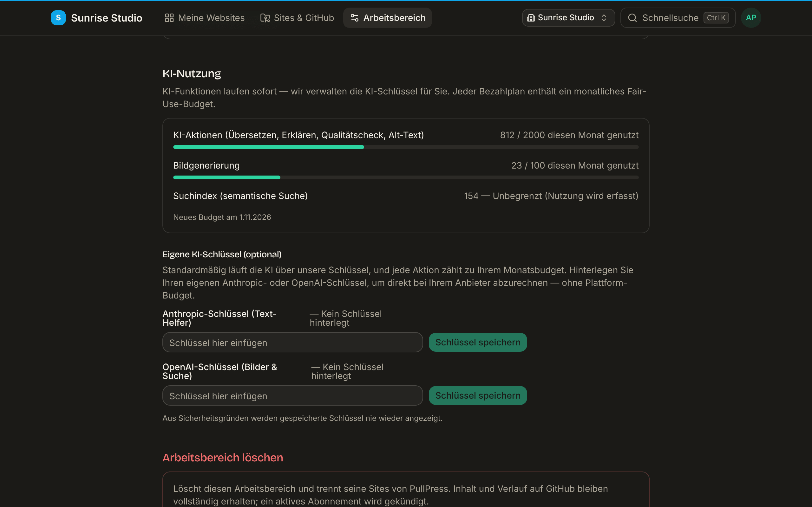Image resolution: width=812 pixels, height=507 pixels.
Task: Select the Arbeitsbereich tab
Action: point(388,18)
